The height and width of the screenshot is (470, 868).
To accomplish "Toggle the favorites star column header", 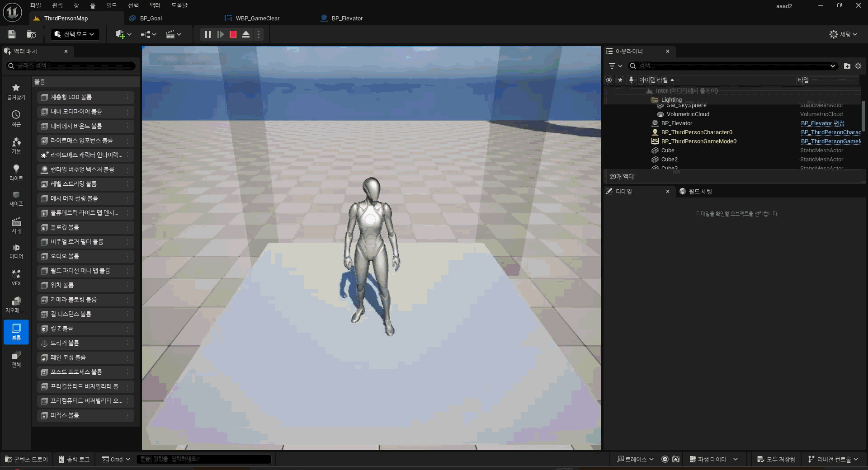I will [620, 80].
